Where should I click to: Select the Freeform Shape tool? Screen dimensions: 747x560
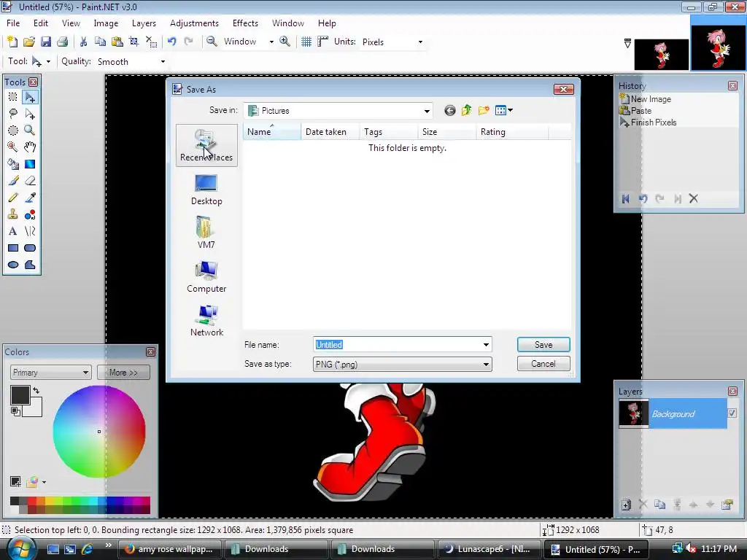(30, 265)
